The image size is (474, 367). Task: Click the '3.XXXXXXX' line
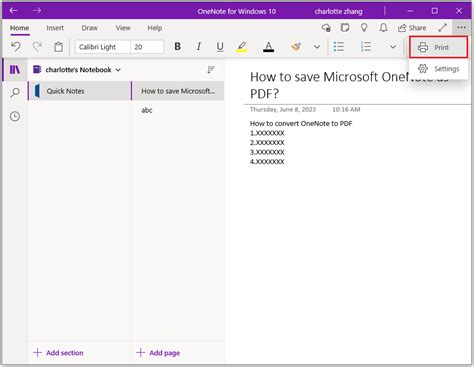(267, 152)
